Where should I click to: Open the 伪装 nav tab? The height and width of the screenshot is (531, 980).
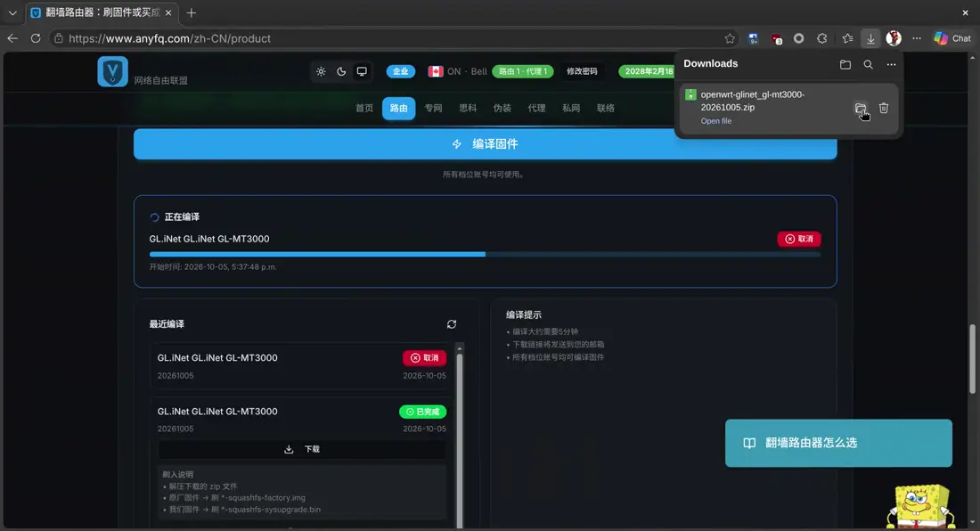tap(502, 108)
